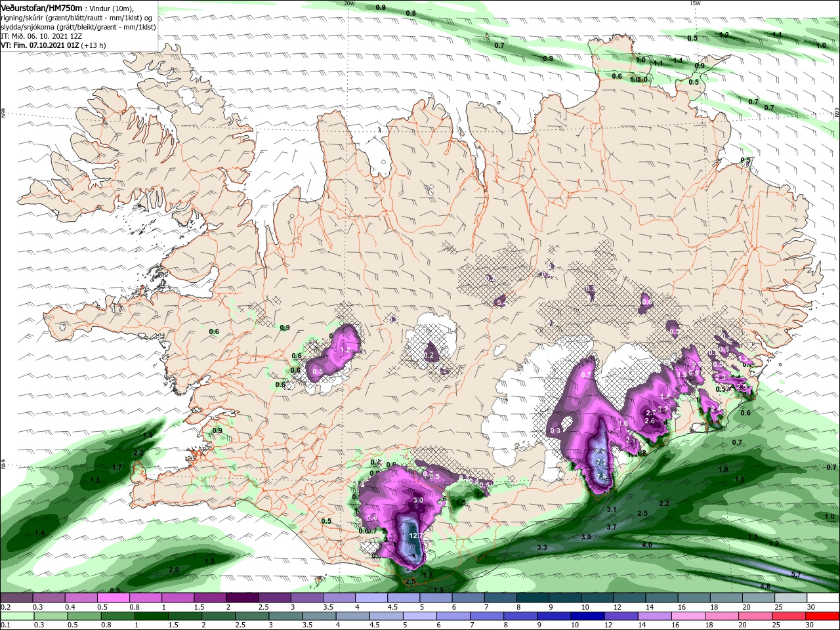The width and height of the screenshot is (840, 630).
Task: Click the 4.8 rain value near the bottom edge
Action: tap(765, 586)
